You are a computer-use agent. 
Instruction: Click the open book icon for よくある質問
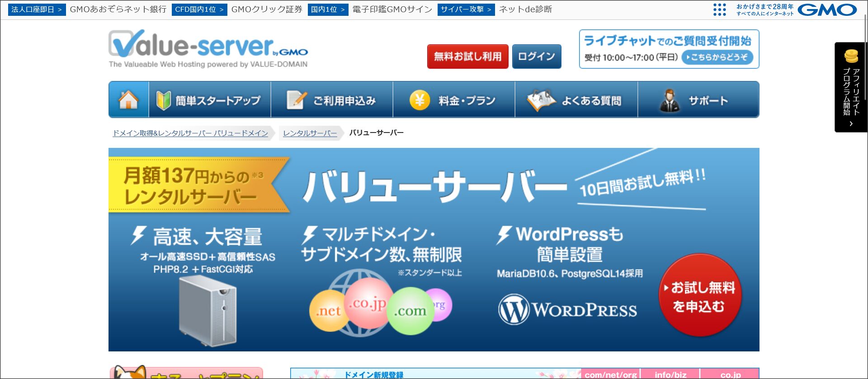tap(541, 100)
